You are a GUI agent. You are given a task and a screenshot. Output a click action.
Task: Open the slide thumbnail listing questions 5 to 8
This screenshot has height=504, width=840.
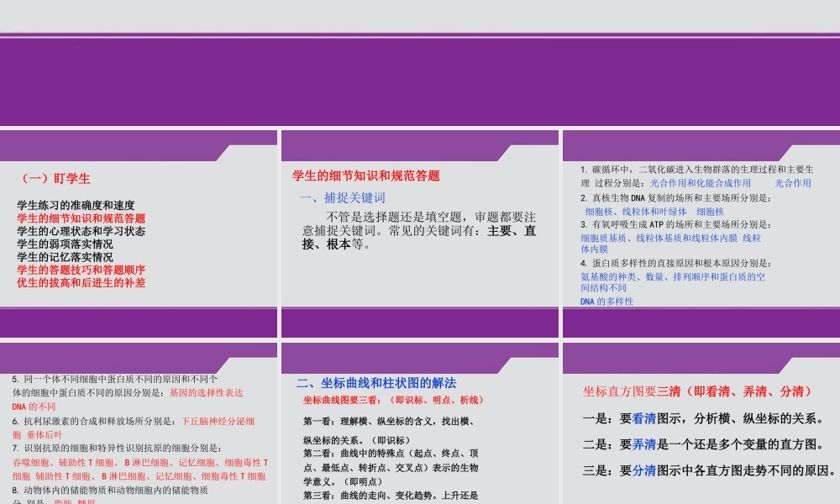click(x=139, y=423)
